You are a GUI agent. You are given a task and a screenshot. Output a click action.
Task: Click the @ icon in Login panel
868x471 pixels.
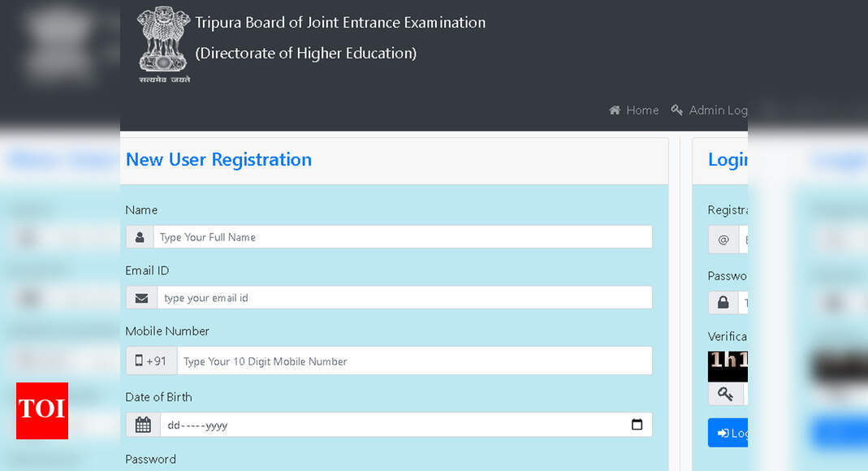(x=723, y=240)
